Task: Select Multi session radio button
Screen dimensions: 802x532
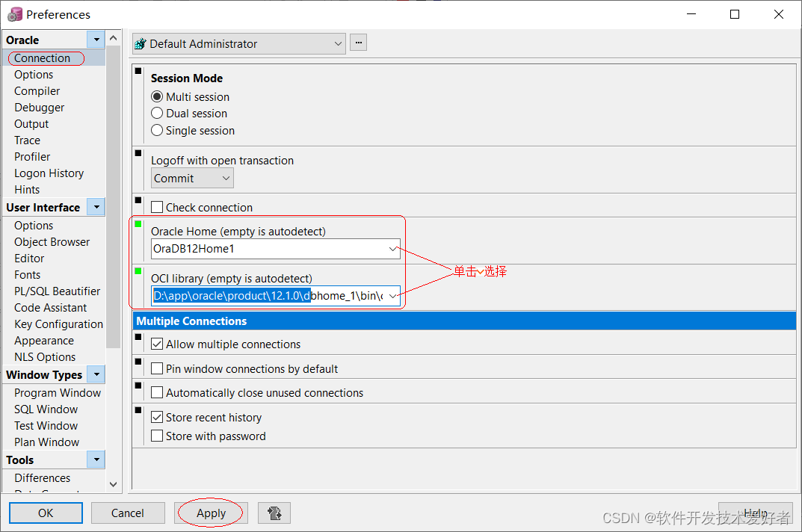Action: click(157, 96)
